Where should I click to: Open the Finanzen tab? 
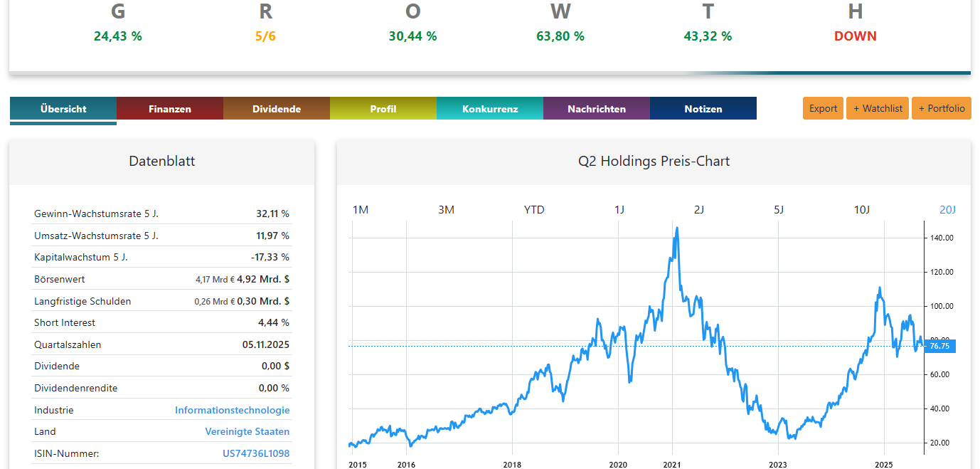(x=170, y=109)
